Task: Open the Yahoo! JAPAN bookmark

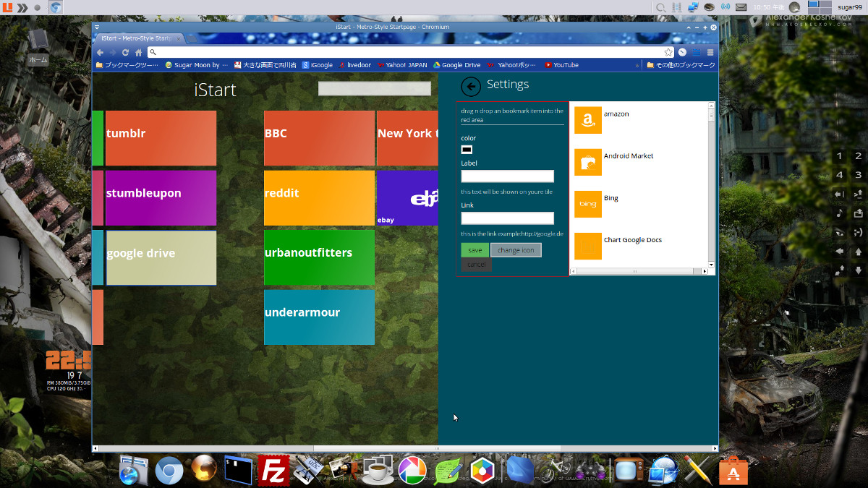Action: (x=402, y=65)
